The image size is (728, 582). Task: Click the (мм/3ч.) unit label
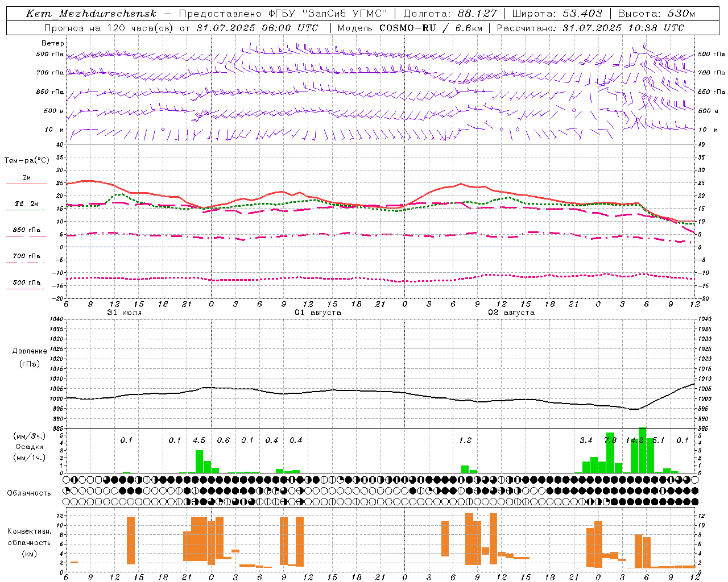coord(29,436)
